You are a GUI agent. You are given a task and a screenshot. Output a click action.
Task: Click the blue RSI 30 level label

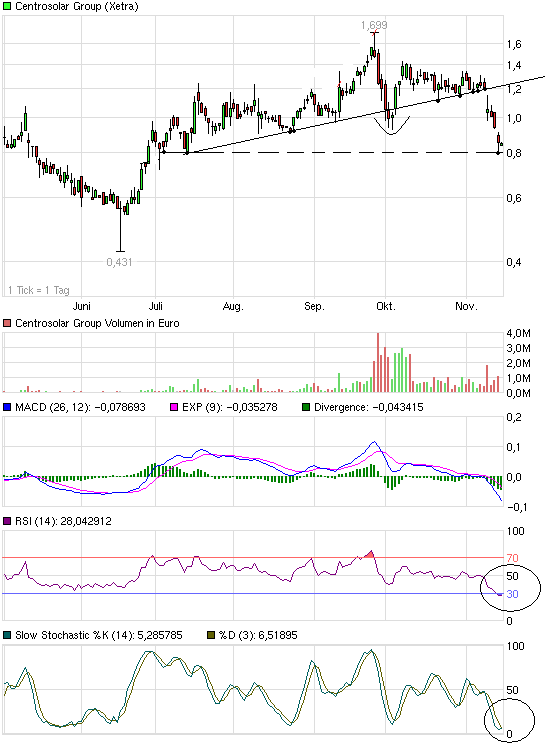tap(512, 594)
